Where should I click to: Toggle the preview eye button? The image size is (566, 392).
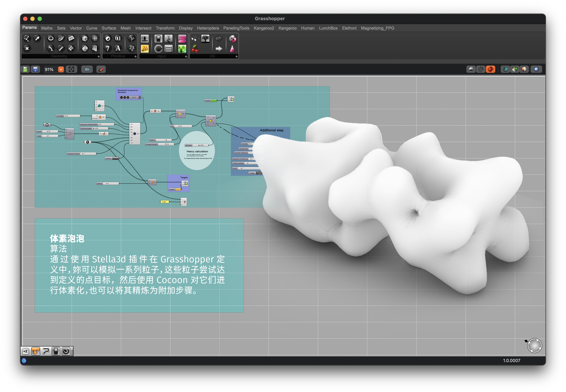pyautogui.click(x=87, y=69)
